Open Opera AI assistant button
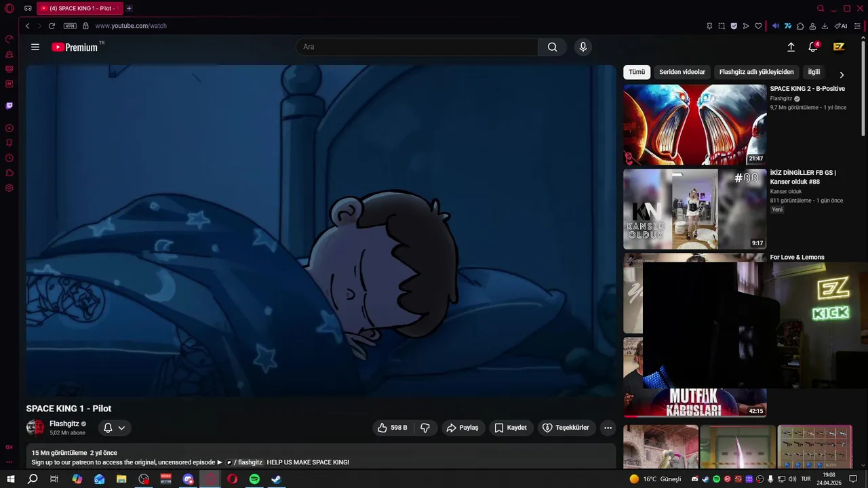This screenshot has width=868, height=488. click(841, 26)
